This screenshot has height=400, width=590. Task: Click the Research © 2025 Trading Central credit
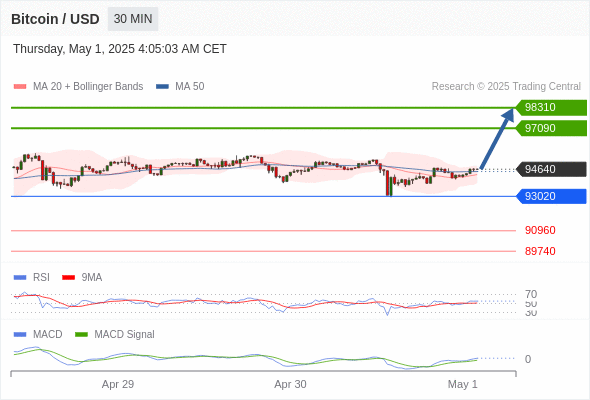click(506, 87)
